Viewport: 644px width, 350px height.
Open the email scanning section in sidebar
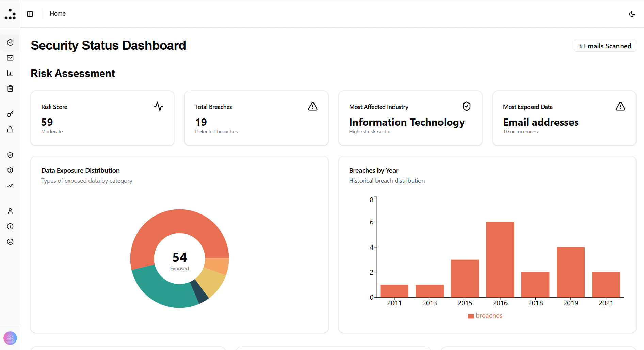pyautogui.click(x=10, y=58)
